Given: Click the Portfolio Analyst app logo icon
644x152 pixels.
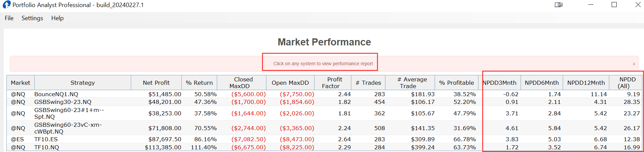Looking at the screenshot, I should coord(6,5).
